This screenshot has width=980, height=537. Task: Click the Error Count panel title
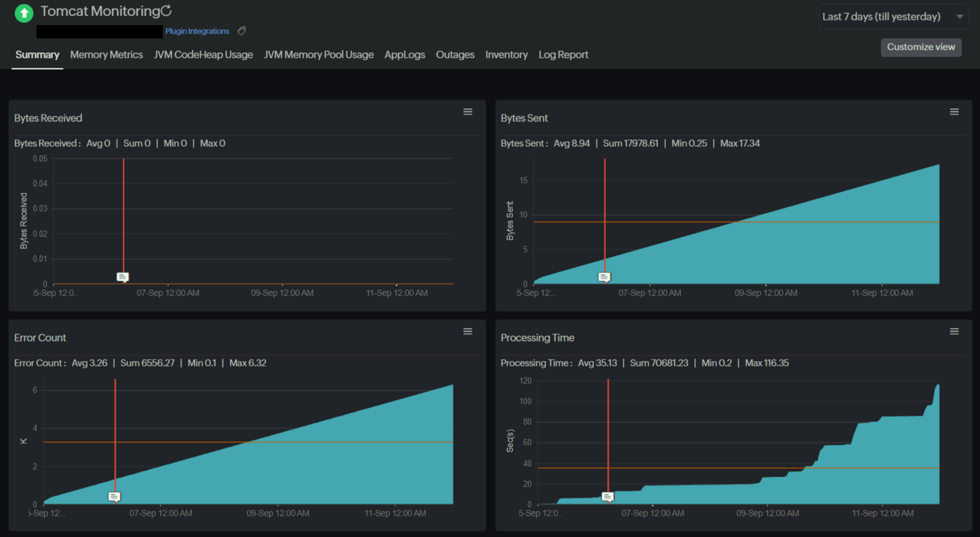coord(40,338)
